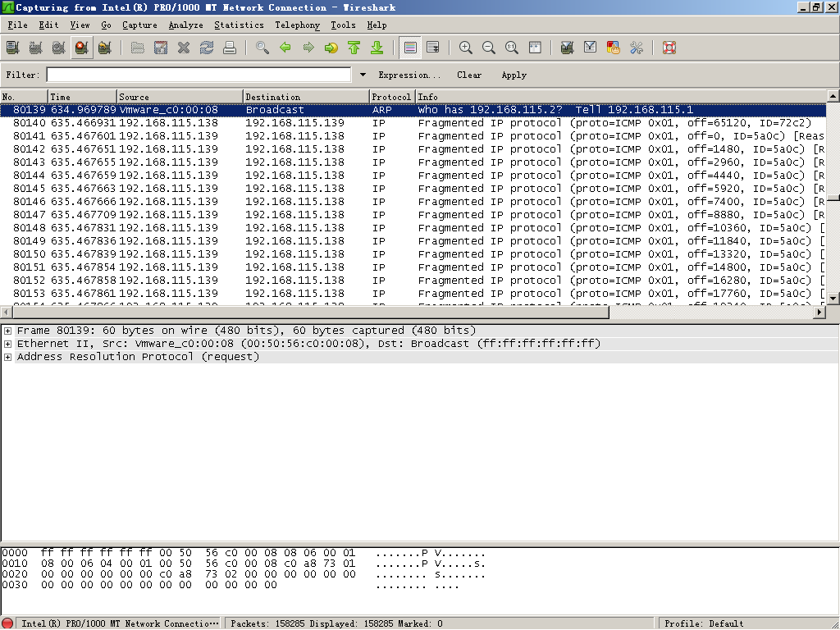Edit display filters icon

coord(591,48)
